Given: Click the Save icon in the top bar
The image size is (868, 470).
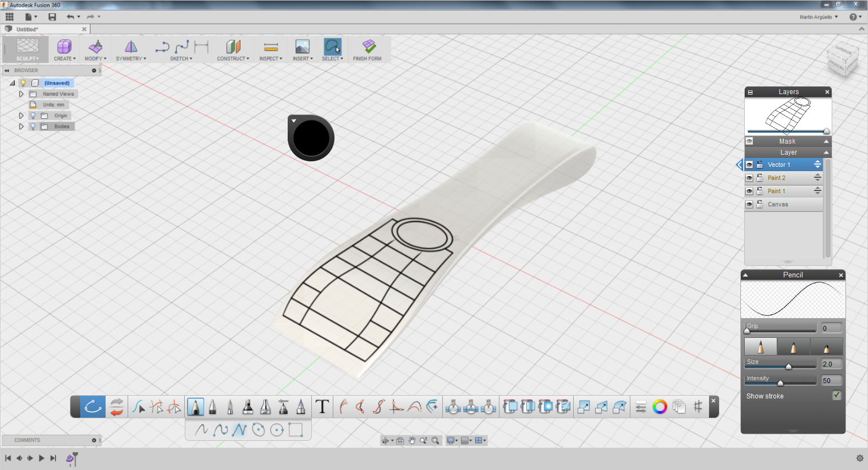Looking at the screenshot, I should click(x=52, y=17).
